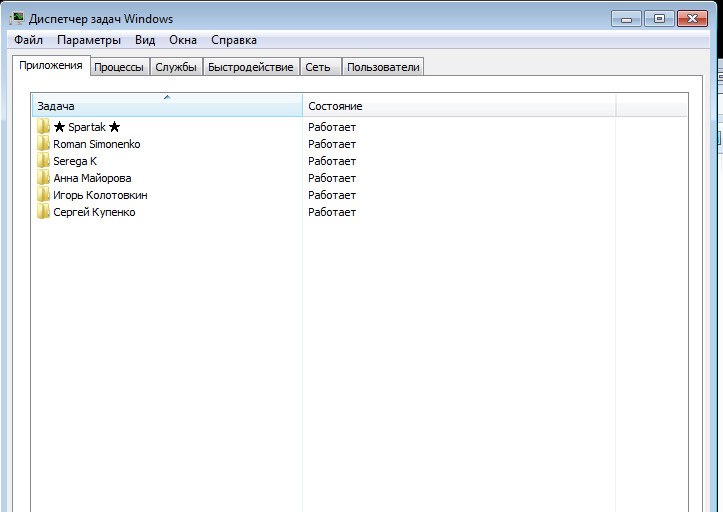Select the Сергей Купенко task
This screenshot has width=723, height=512.
pyautogui.click(x=94, y=212)
